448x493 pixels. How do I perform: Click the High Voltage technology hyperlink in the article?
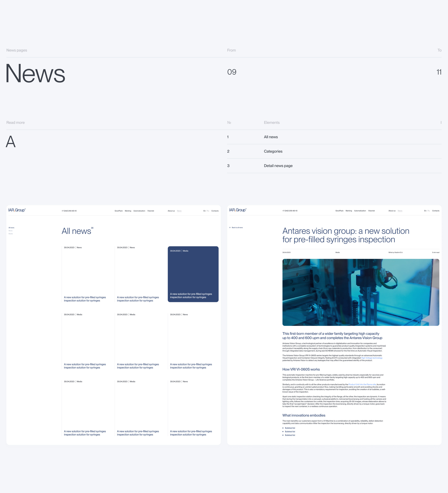click(372, 358)
